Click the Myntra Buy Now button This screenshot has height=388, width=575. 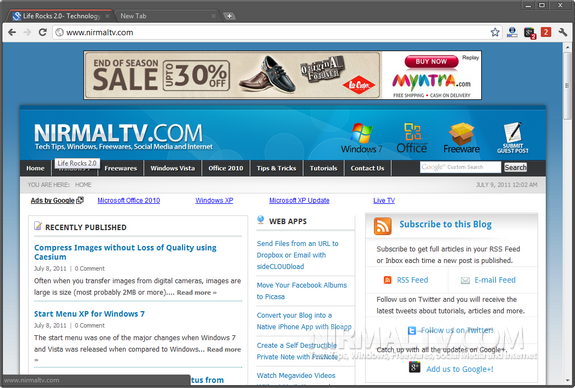click(431, 62)
